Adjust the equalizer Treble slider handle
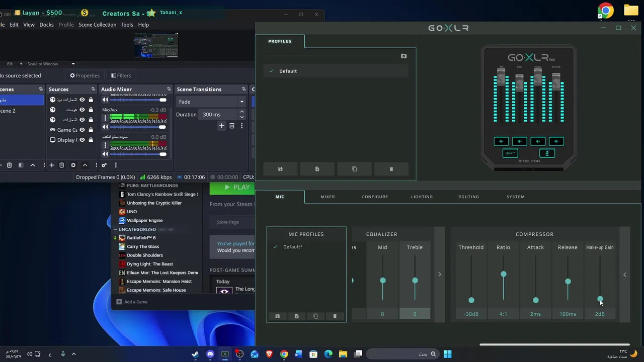This screenshot has height=362, width=644. (x=415, y=281)
